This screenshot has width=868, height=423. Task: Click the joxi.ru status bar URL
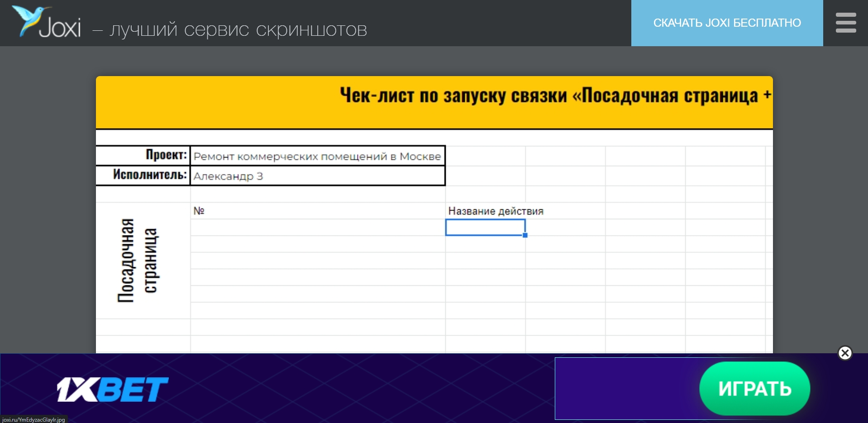coord(33,419)
